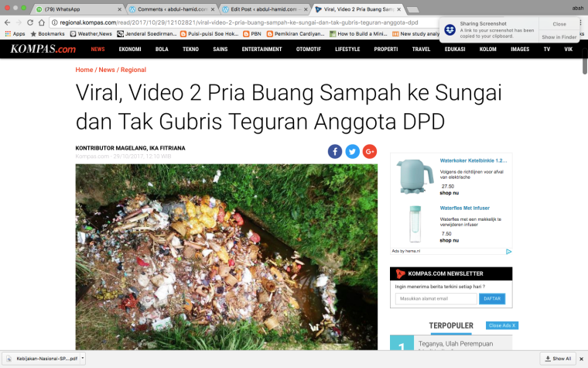Click the browser back arrow
Screen dimensions: 588x368
tap(7, 22)
